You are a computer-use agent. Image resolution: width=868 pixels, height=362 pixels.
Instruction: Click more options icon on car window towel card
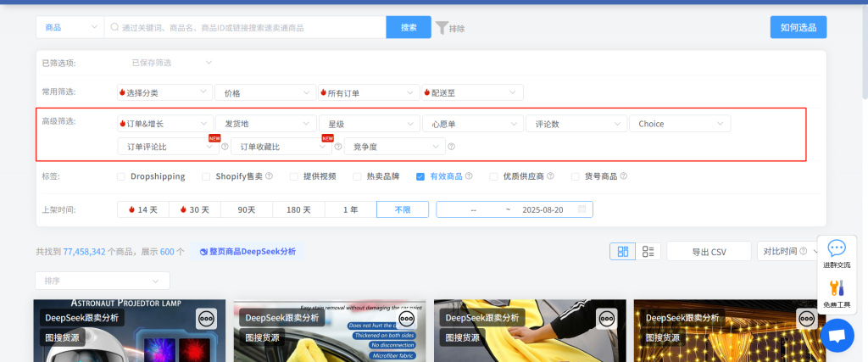(407, 319)
